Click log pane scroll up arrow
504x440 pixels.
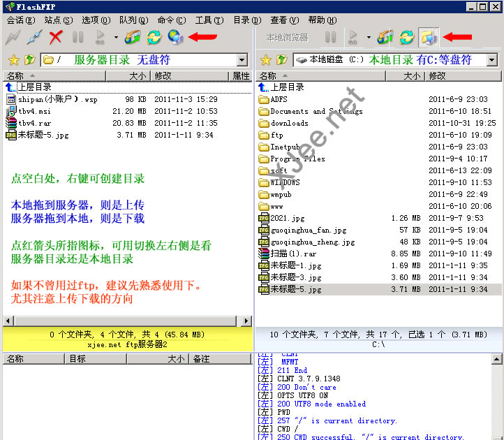coord(496,359)
